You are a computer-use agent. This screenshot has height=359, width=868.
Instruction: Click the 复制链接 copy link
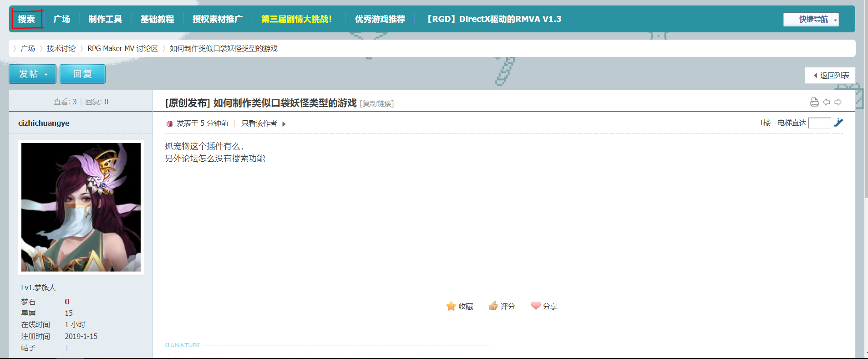pos(377,104)
